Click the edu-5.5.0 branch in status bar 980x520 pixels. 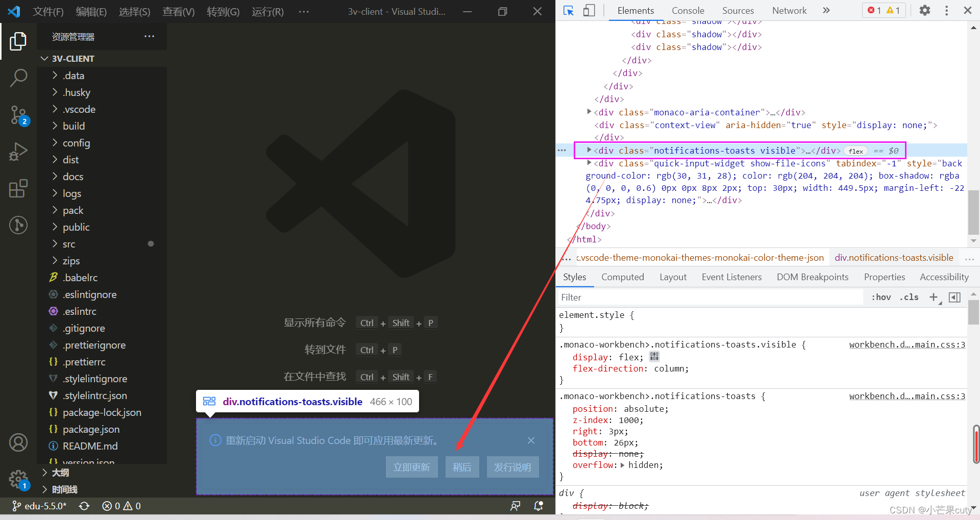[x=39, y=506]
